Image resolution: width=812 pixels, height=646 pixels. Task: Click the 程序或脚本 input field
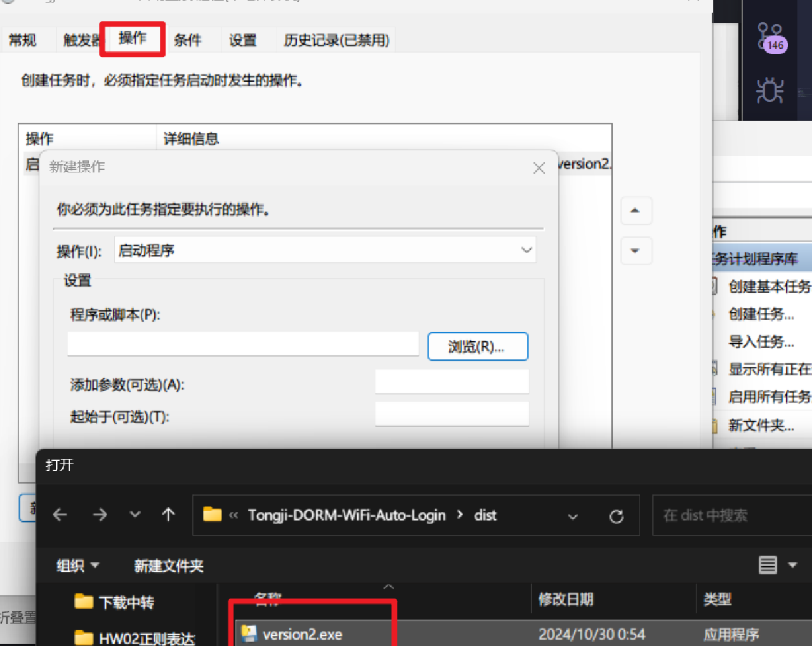point(243,344)
